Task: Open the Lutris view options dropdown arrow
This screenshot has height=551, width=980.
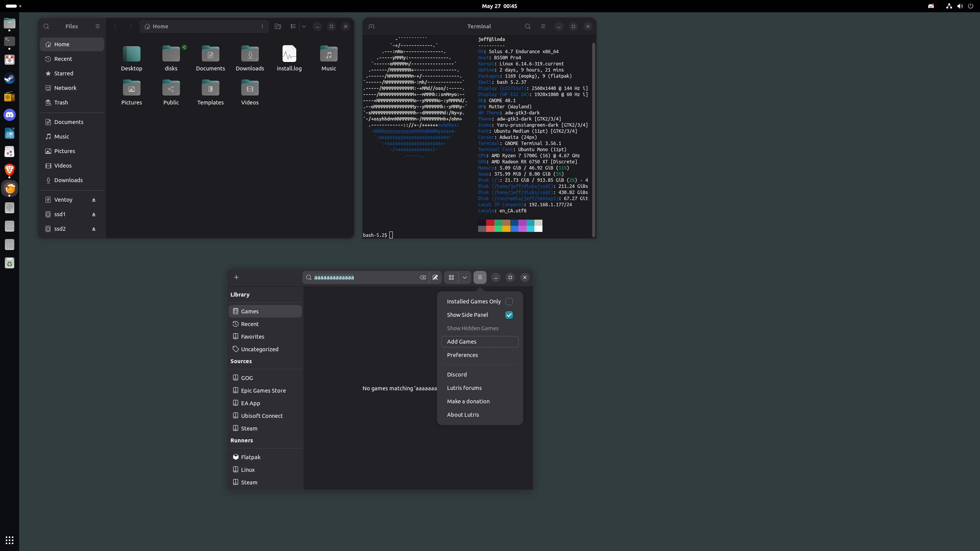Action: tap(465, 277)
